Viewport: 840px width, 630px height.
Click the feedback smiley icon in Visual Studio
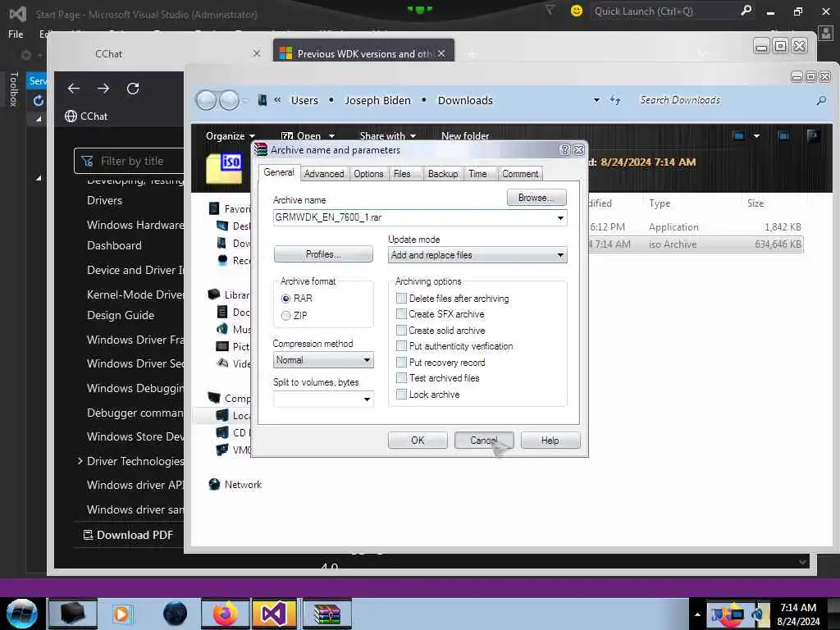[577, 11]
